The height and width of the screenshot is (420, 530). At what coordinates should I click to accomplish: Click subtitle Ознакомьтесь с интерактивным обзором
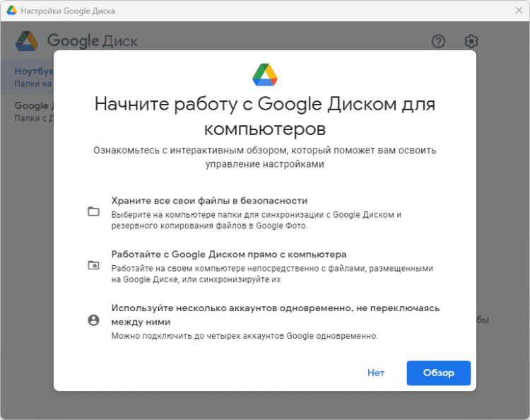[x=265, y=157]
